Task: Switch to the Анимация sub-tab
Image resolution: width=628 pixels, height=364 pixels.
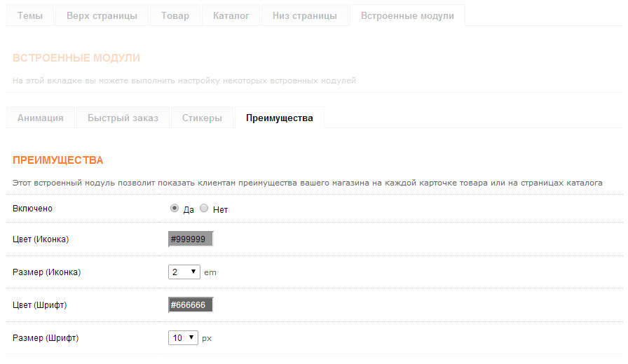Action: tap(41, 118)
